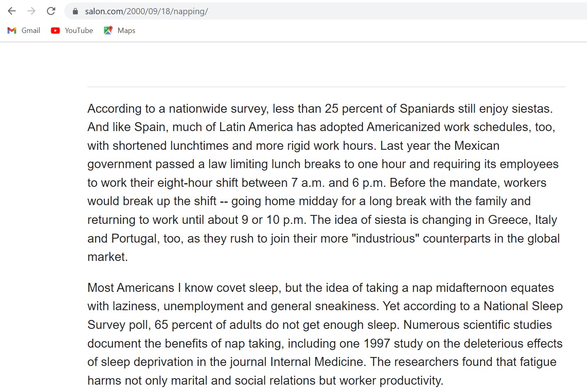Click the phrase "Latin America" in the article
Viewport: 587px width, 392px height.
click(256, 127)
